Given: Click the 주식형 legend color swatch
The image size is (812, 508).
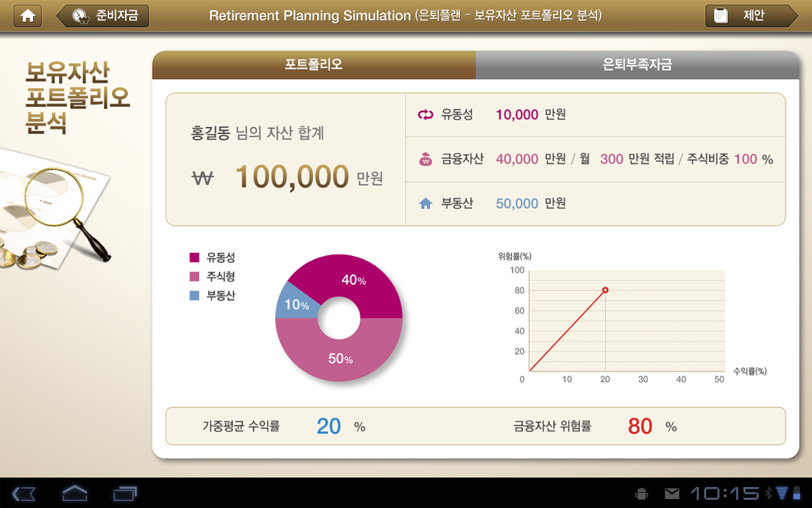Looking at the screenshot, I should (x=194, y=276).
